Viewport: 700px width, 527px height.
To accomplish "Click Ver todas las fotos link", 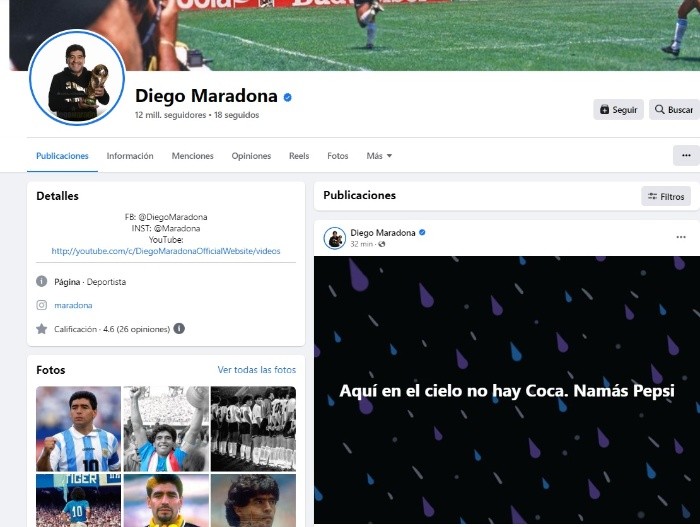I will click(x=257, y=370).
